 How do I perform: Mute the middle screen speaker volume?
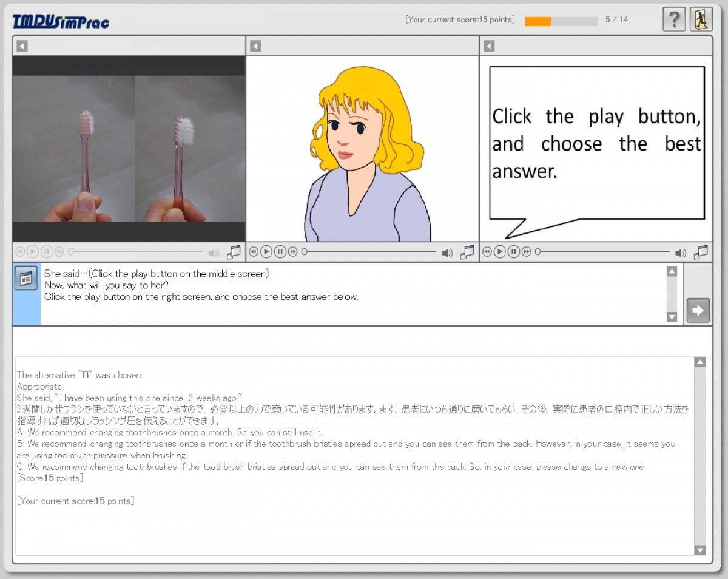(x=447, y=252)
